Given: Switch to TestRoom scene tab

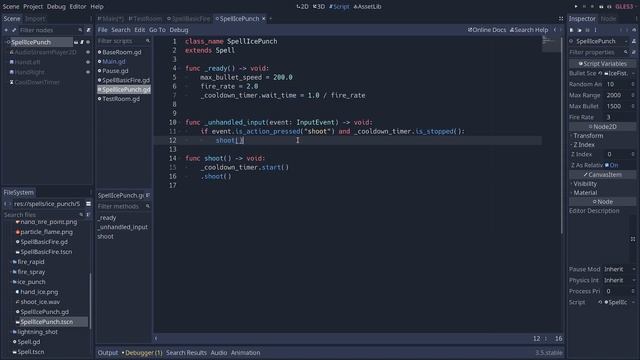Looking at the screenshot, I should pos(145,19).
